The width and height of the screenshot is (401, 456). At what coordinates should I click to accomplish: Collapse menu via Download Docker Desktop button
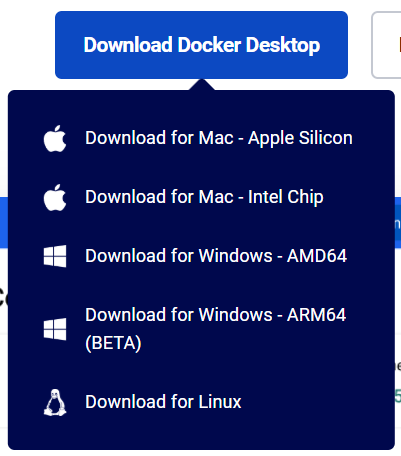(x=201, y=45)
